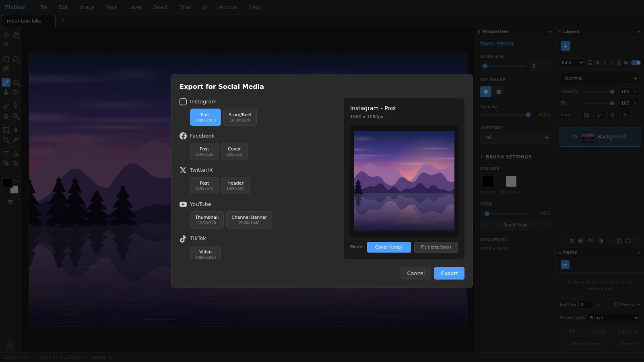Choose YouTube Thumbnail 1280x720 preset
The image size is (644, 362).
pyautogui.click(x=207, y=220)
